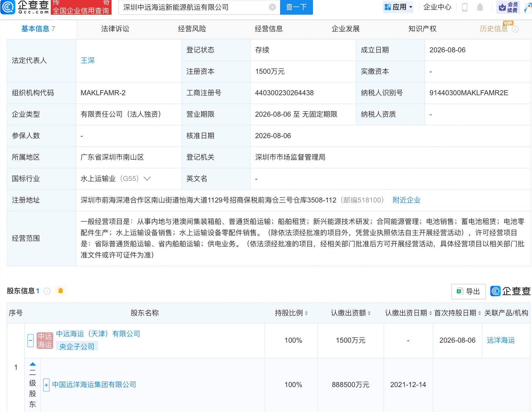532x412 pixels.
Task: Open 企业中心 in the header
Action: 437,7
